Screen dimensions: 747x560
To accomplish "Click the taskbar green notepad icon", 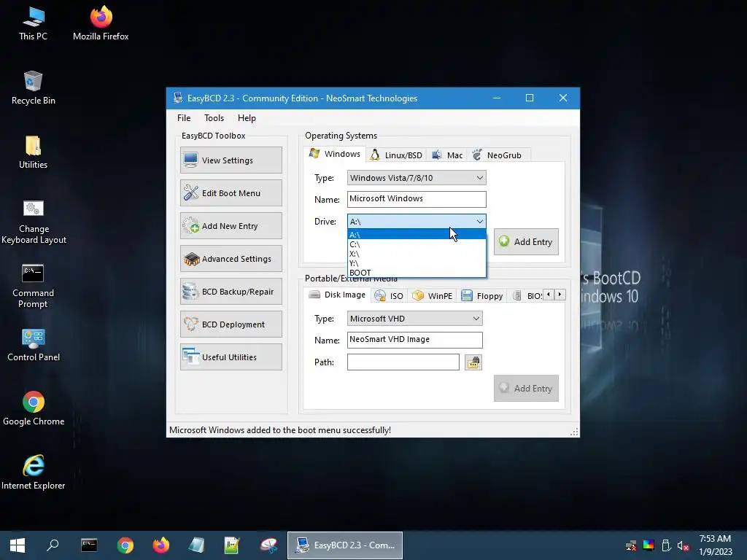I will (232, 545).
